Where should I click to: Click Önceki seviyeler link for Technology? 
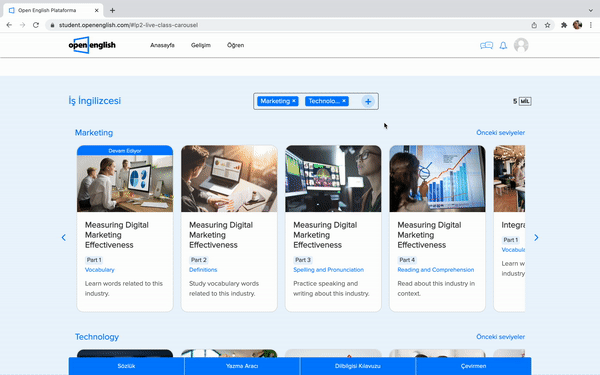pos(501,337)
